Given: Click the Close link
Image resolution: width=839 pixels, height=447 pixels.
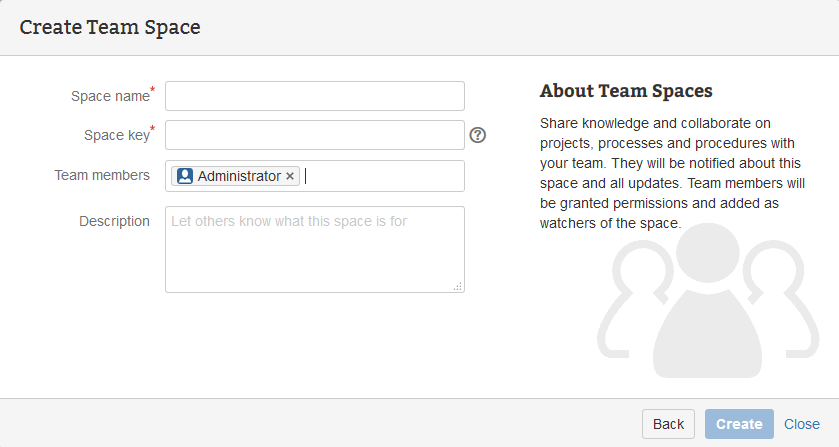Looking at the screenshot, I should tap(802, 424).
